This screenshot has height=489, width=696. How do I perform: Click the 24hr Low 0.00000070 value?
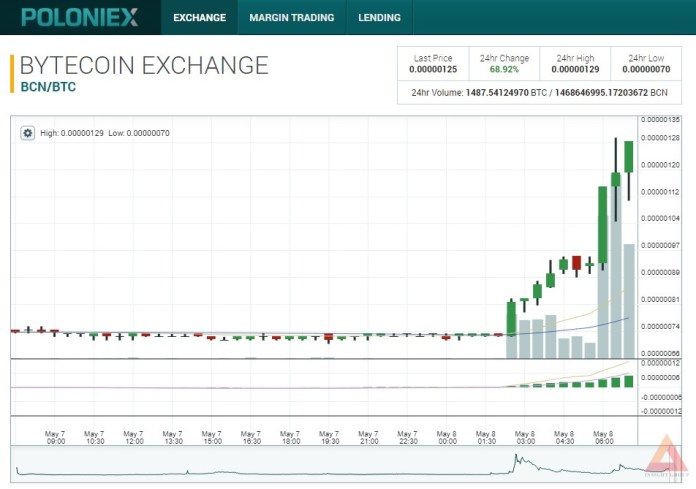click(646, 70)
